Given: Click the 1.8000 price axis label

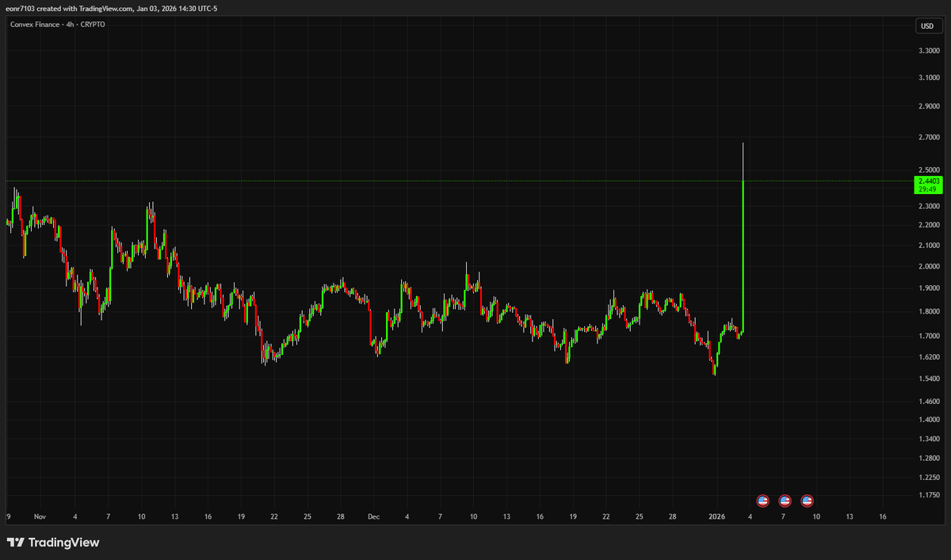Looking at the screenshot, I should click(x=929, y=311).
